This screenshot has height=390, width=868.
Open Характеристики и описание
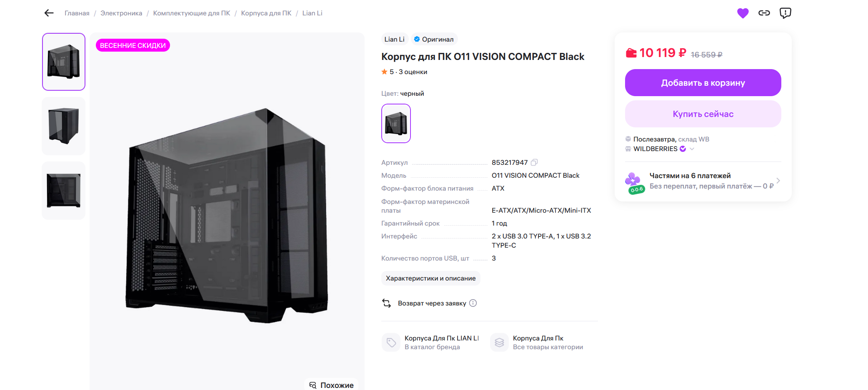(x=430, y=278)
